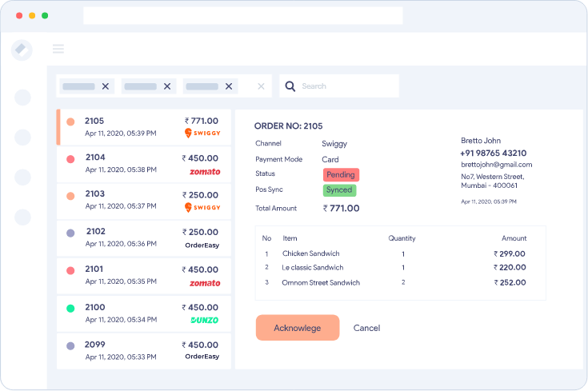The height and width of the screenshot is (391, 588).
Task: Remove the third filter chip
Action: coord(229,86)
